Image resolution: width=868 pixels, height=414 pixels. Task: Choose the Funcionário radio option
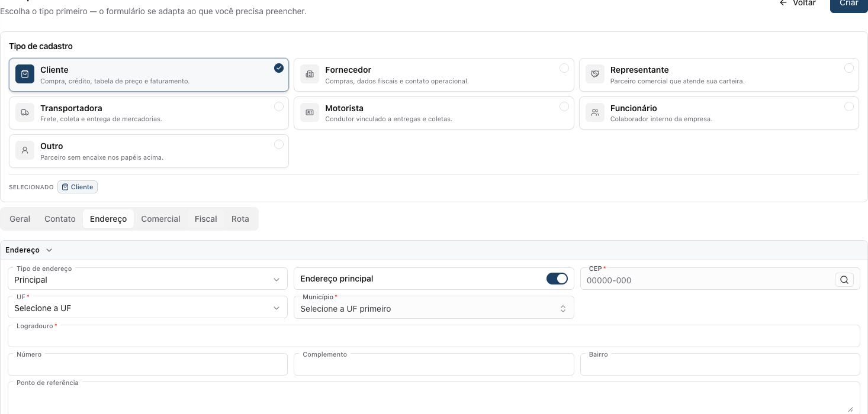849,106
